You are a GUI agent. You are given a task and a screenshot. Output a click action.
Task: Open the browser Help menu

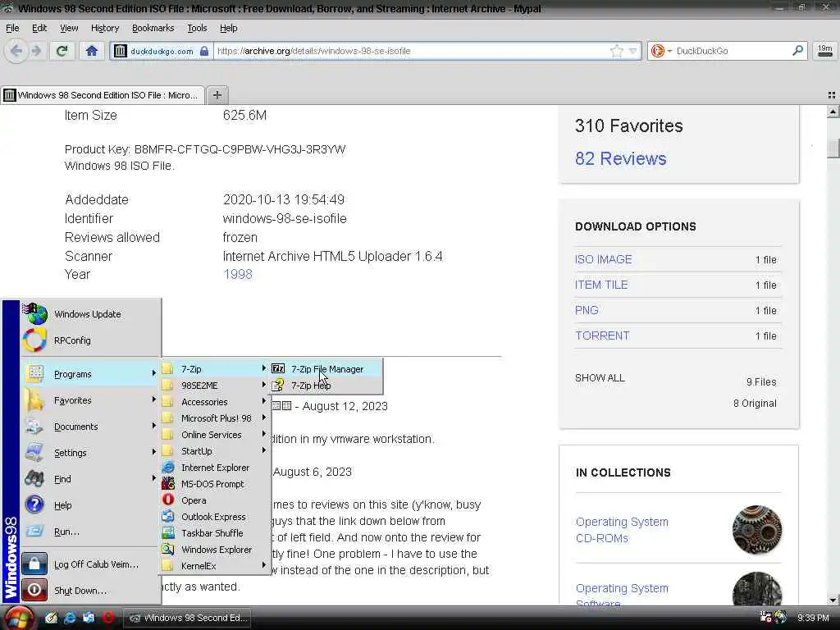pyautogui.click(x=228, y=28)
